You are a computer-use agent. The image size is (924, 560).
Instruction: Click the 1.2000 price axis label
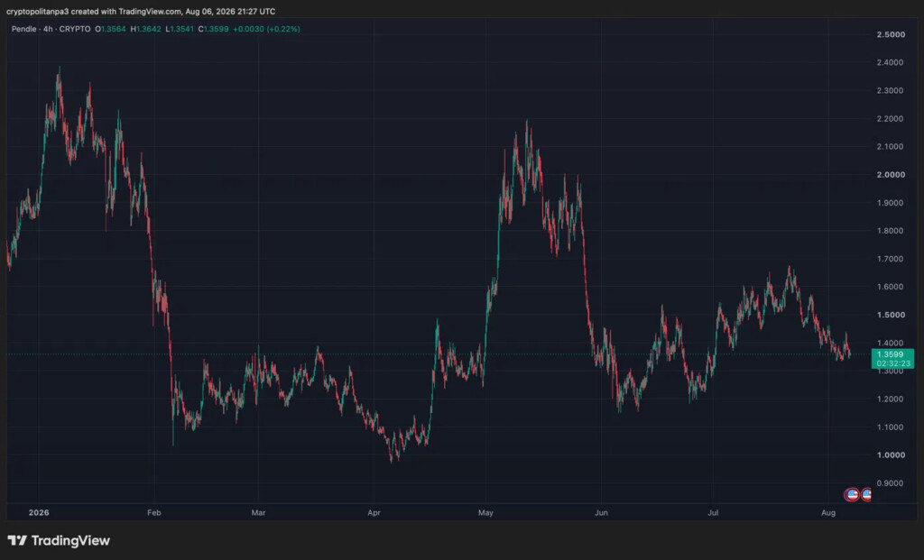pyautogui.click(x=891, y=399)
